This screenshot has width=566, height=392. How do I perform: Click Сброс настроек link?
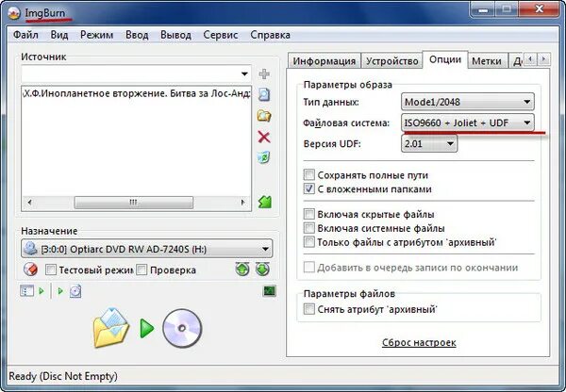point(419,342)
